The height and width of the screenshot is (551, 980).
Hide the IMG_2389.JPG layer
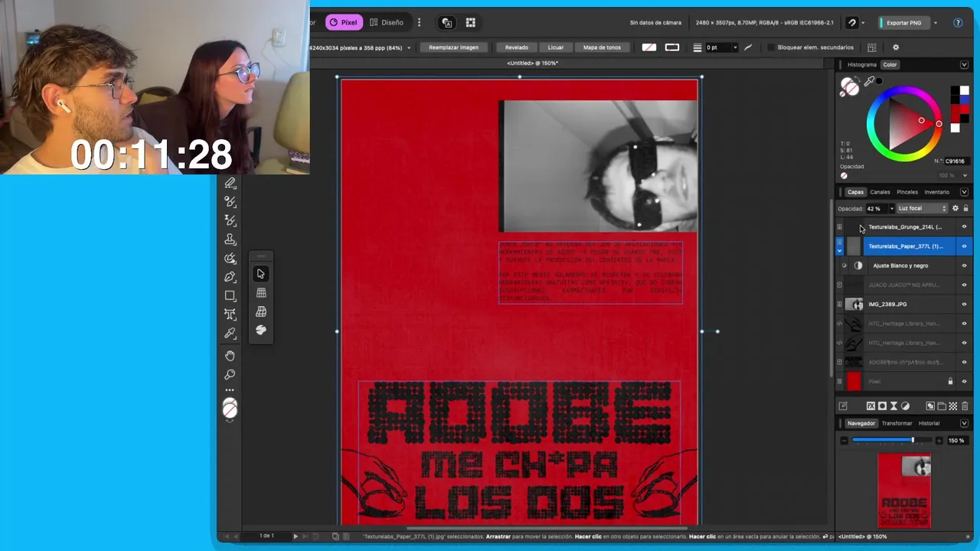point(964,305)
